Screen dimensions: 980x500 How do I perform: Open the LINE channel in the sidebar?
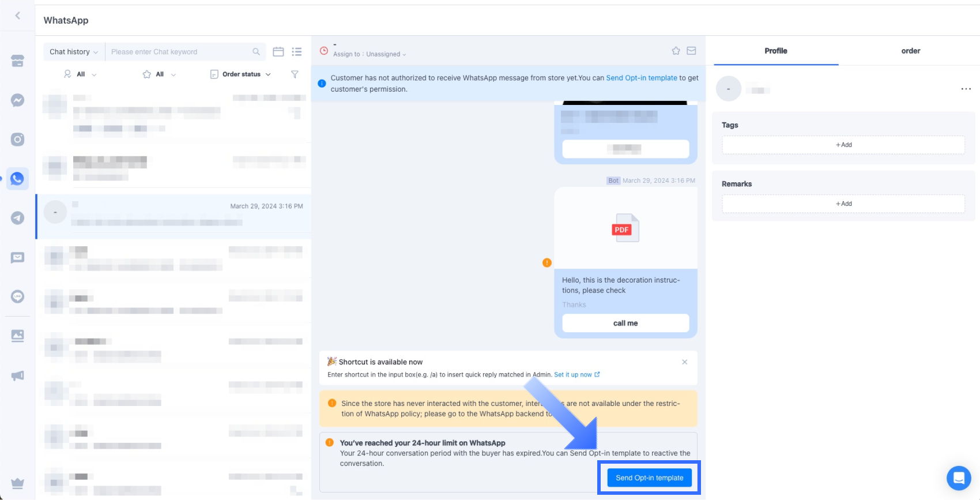coord(18,296)
